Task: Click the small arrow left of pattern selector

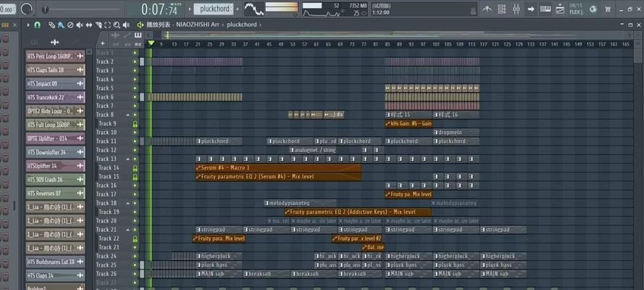Action: [x=189, y=9]
